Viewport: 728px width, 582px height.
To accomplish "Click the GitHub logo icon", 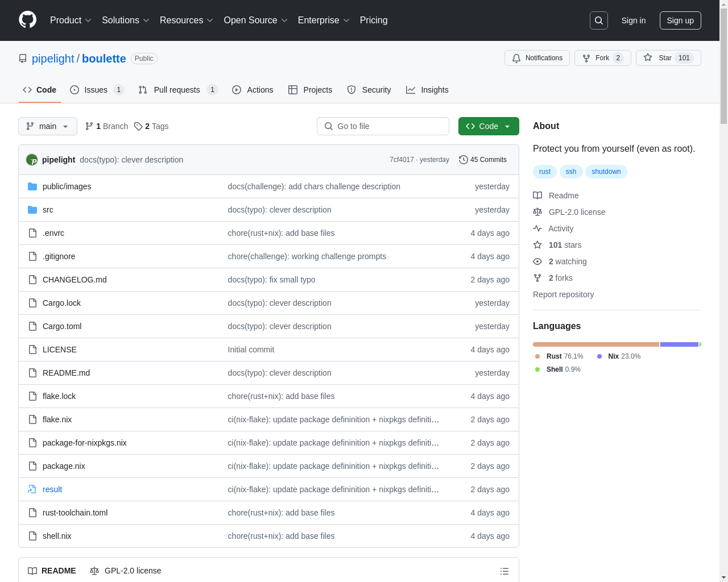I will (27, 20).
